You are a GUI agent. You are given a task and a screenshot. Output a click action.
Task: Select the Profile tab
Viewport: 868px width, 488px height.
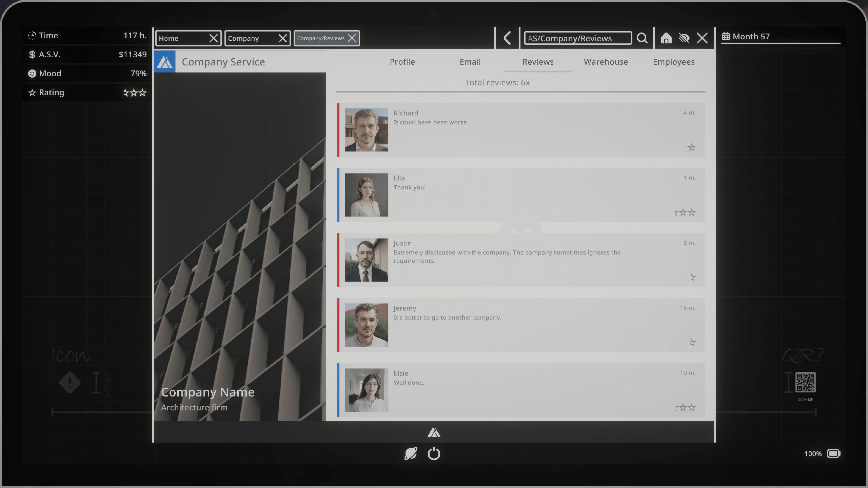402,62
